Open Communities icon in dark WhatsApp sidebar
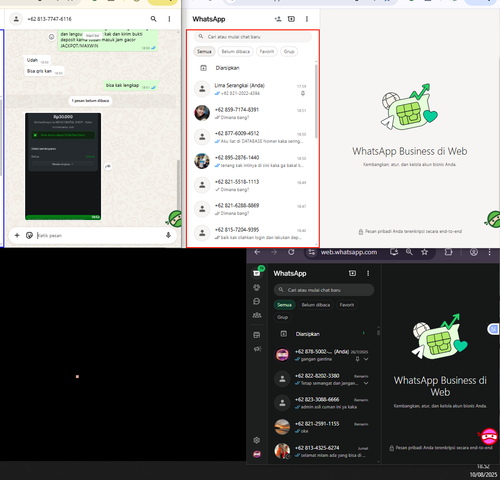Image resolution: width=500 pixels, height=480 pixels. tap(257, 315)
